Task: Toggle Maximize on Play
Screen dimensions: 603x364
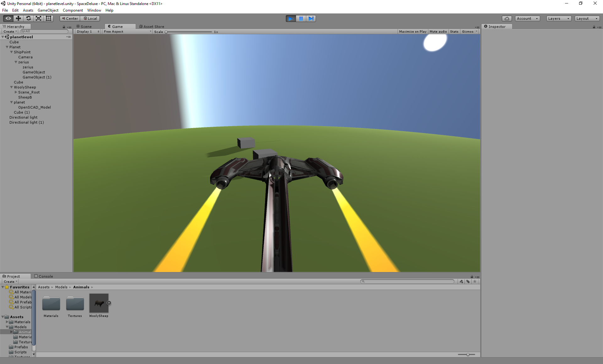Action: 413,32
